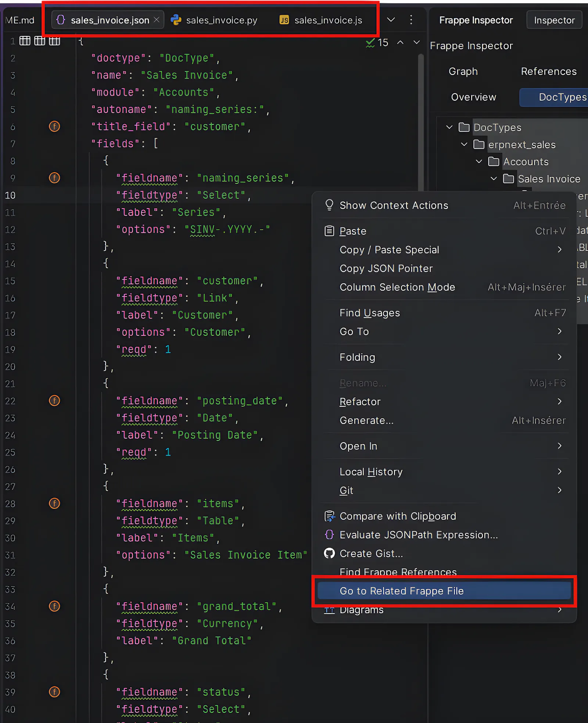
Task: Switch to the sales_invoice.js tab
Action: 321,20
